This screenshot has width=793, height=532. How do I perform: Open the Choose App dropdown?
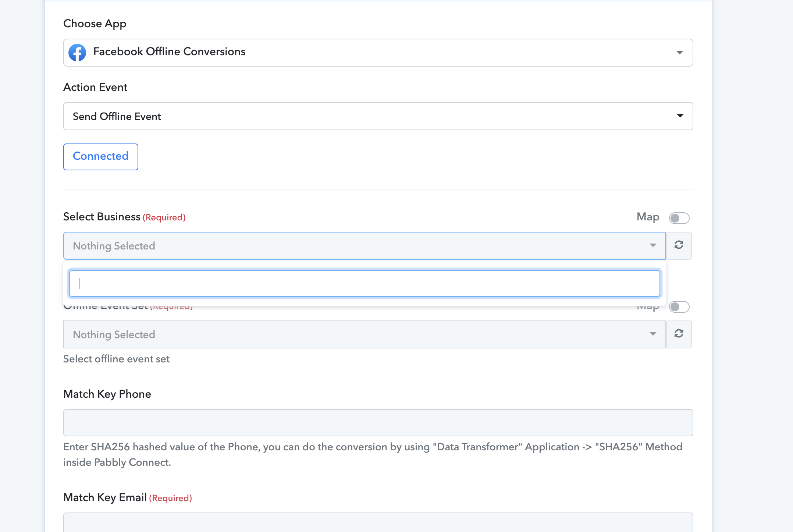[x=378, y=53]
